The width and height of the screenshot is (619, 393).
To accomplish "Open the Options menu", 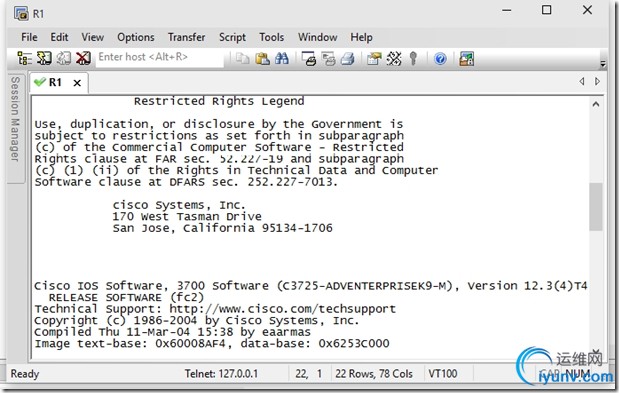I will pyautogui.click(x=136, y=37).
